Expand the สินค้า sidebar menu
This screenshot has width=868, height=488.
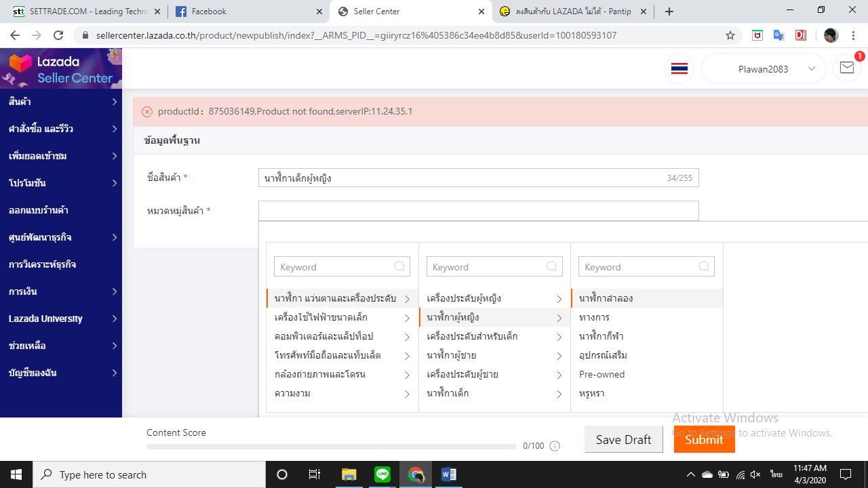(x=61, y=102)
